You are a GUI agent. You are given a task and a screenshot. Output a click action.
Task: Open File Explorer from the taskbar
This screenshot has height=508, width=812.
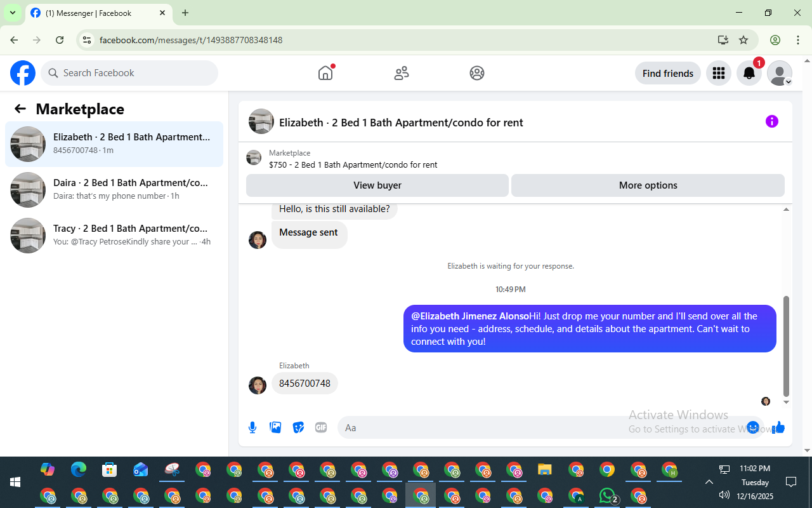[x=545, y=470]
